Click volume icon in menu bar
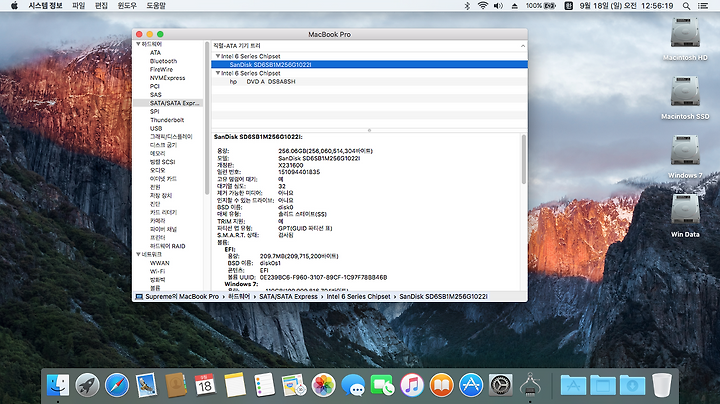The image size is (720, 404). 498,6
